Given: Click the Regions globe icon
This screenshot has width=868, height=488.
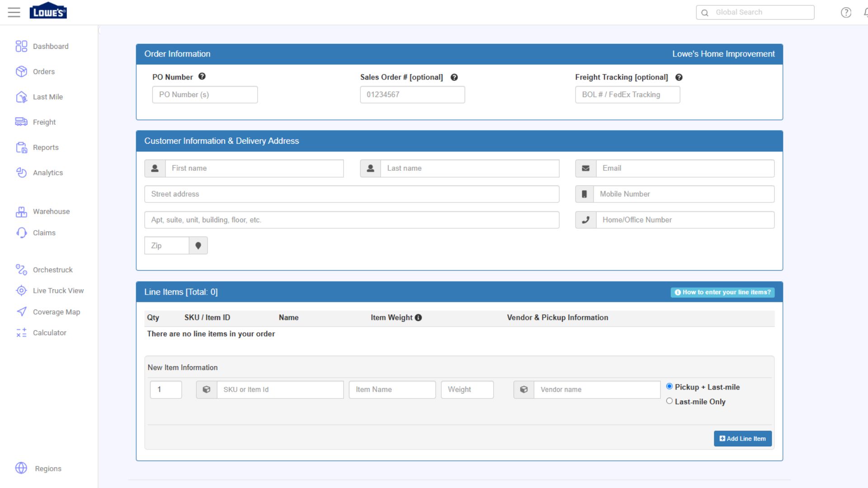Looking at the screenshot, I should [x=21, y=468].
